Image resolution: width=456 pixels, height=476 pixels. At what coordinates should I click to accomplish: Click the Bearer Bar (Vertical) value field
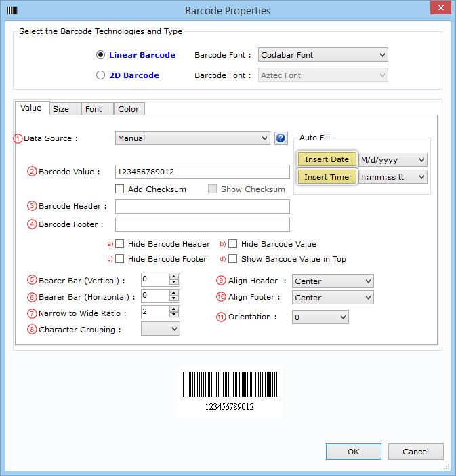pyautogui.click(x=155, y=279)
